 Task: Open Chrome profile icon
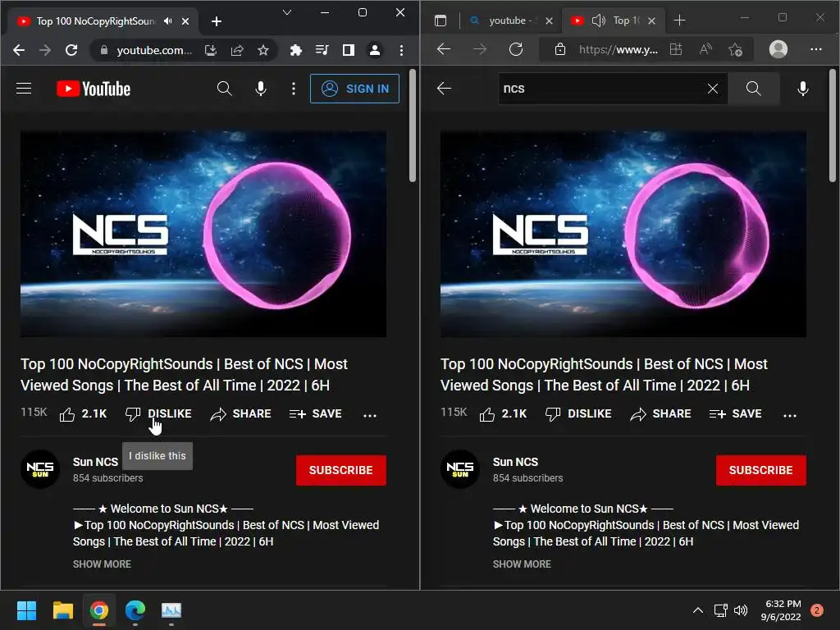click(374, 50)
